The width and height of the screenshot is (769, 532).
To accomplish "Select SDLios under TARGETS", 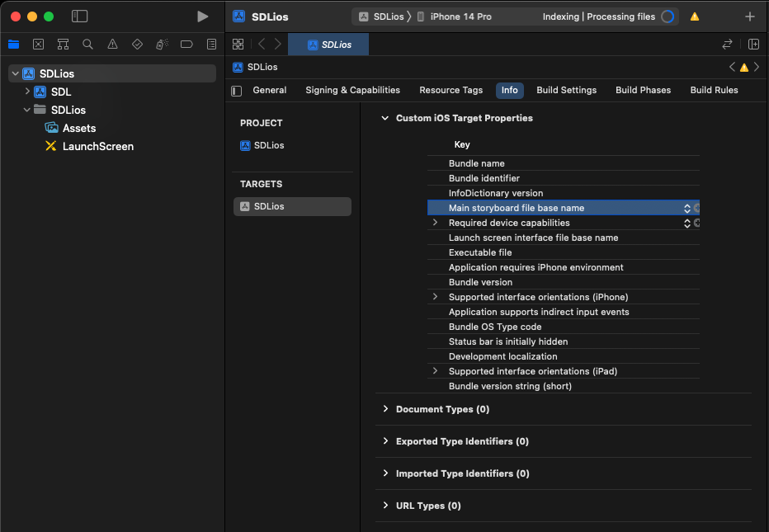I will click(292, 206).
